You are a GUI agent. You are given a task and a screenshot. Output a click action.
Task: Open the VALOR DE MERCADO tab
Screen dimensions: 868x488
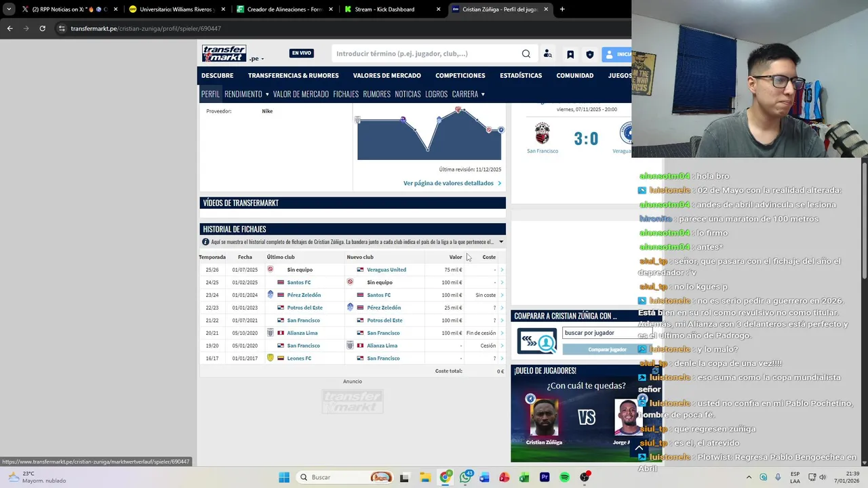301,94
